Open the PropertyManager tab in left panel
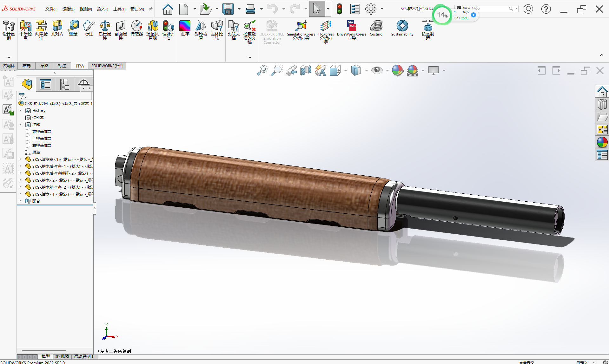The width and height of the screenshot is (609, 364). [x=46, y=84]
